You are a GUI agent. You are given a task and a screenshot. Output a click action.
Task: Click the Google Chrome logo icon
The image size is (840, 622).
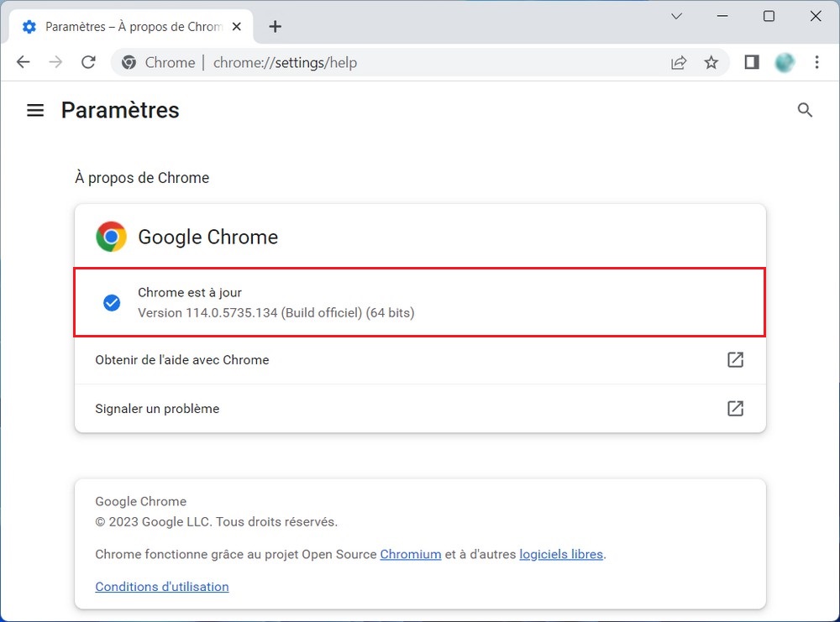pos(112,237)
